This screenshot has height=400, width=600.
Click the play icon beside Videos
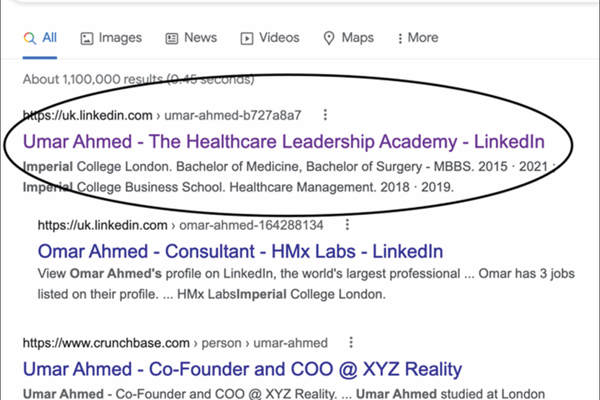pyautogui.click(x=246, y=38)
